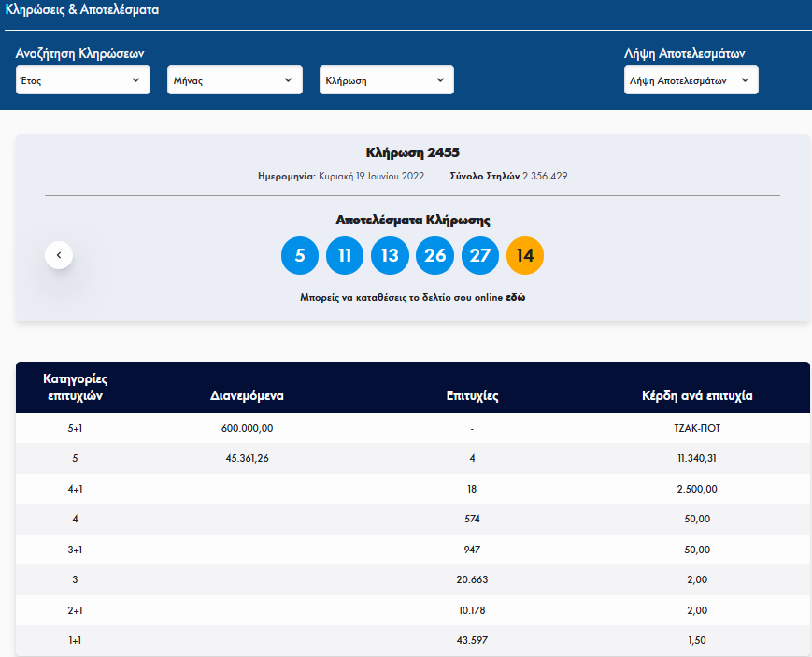Select the blue ball numbered 11
The image size is (812, 657).
pyautogui.click(x=345, y=256)
